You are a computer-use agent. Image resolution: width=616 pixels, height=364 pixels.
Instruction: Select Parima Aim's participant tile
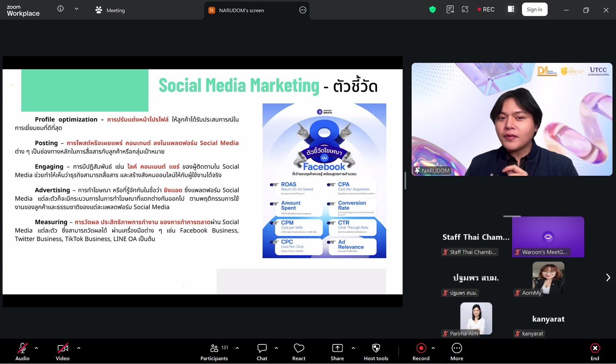pyautogui.click(x=476, y=318)
